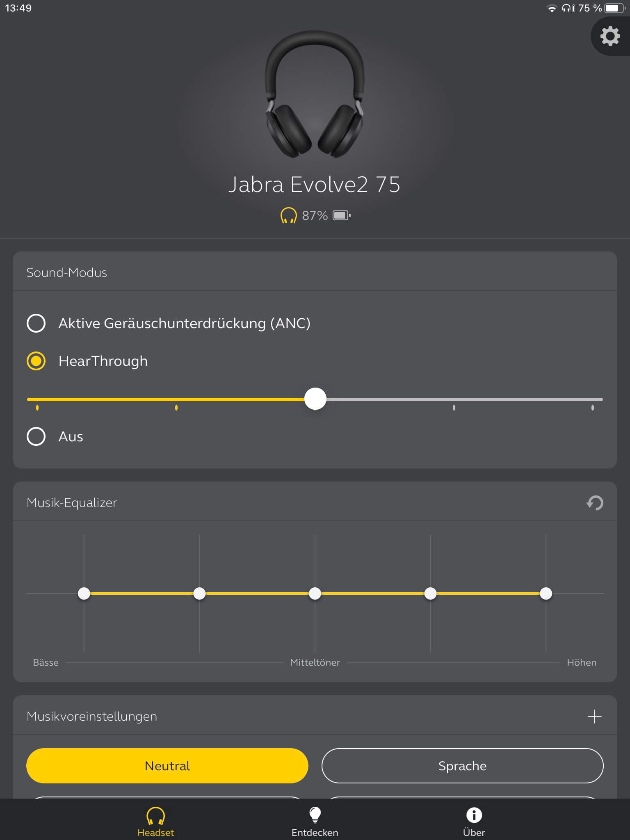630x840 pixels.
Task: Click the Mitteltöner equalizer band handle
Action: (315, 593)
